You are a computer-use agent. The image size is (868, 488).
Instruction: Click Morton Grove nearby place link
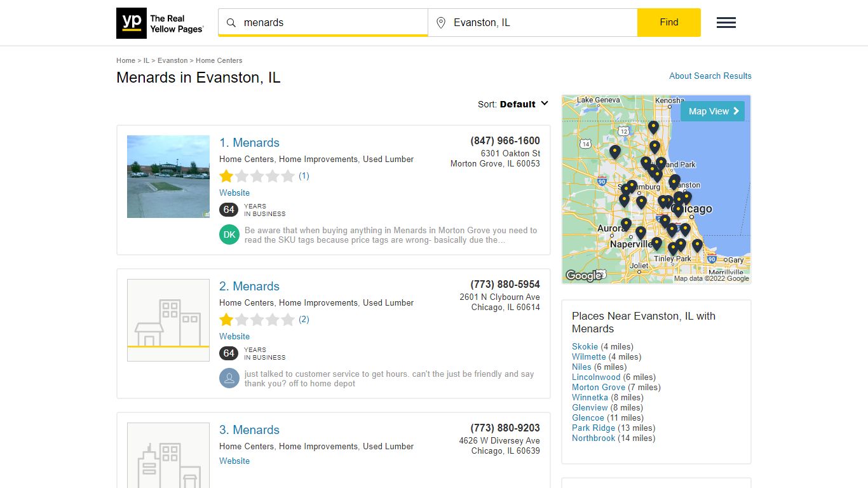(599, 387)
